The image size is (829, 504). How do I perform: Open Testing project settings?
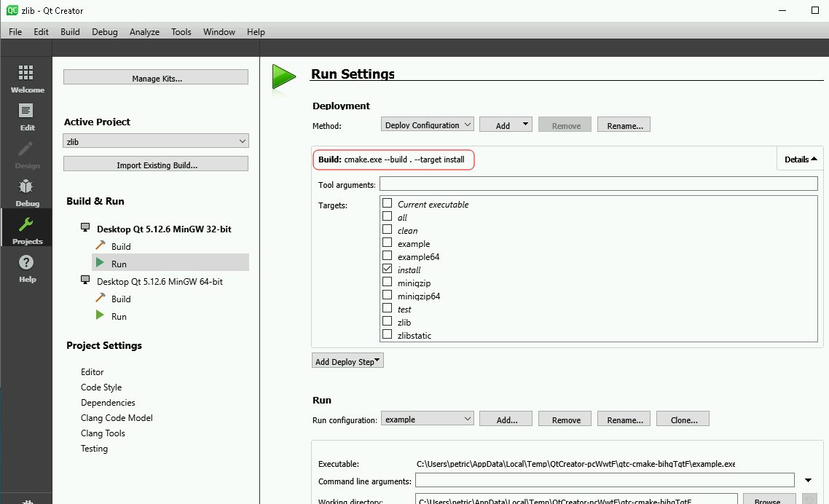click(94, 449)
